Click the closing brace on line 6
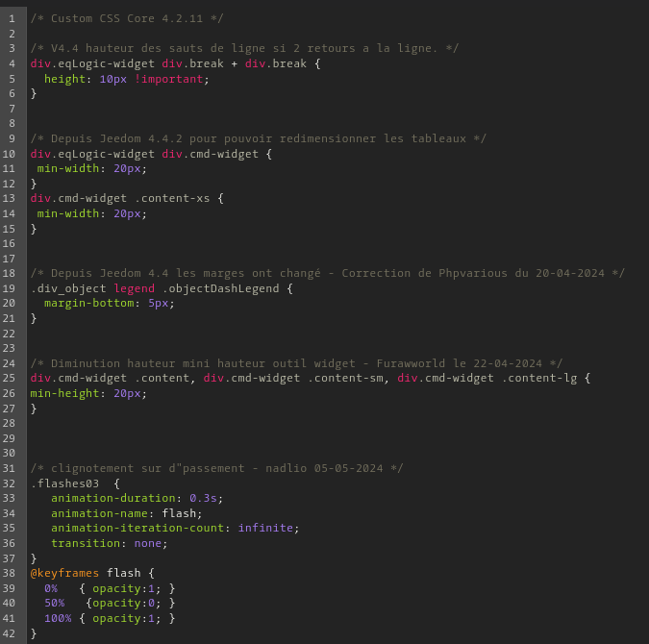This screenshot has width=649, height=644. 34,94
